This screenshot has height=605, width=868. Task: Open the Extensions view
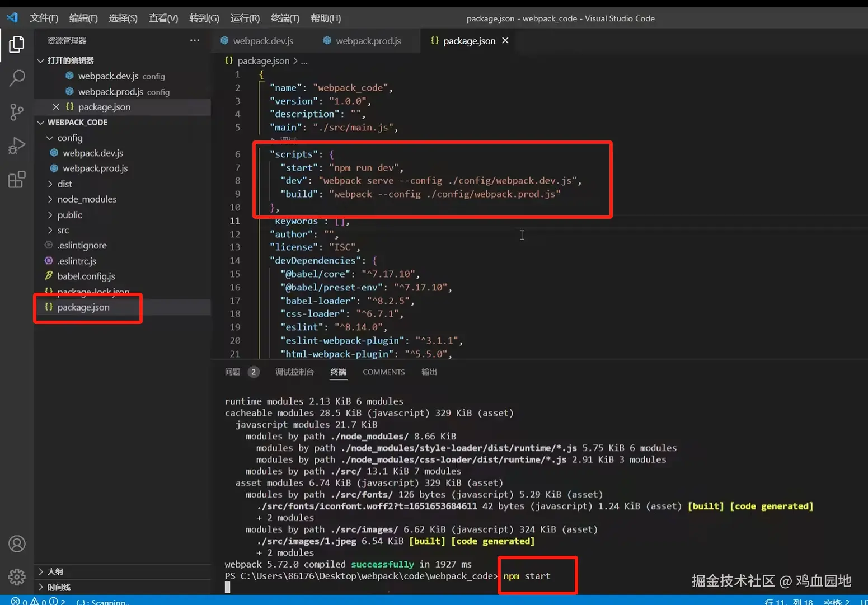17,180
